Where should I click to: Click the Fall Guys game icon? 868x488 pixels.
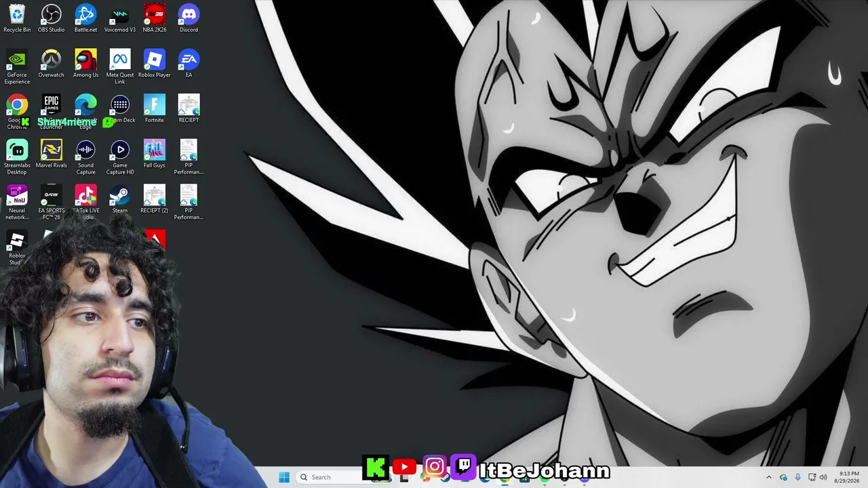point(155,154)
